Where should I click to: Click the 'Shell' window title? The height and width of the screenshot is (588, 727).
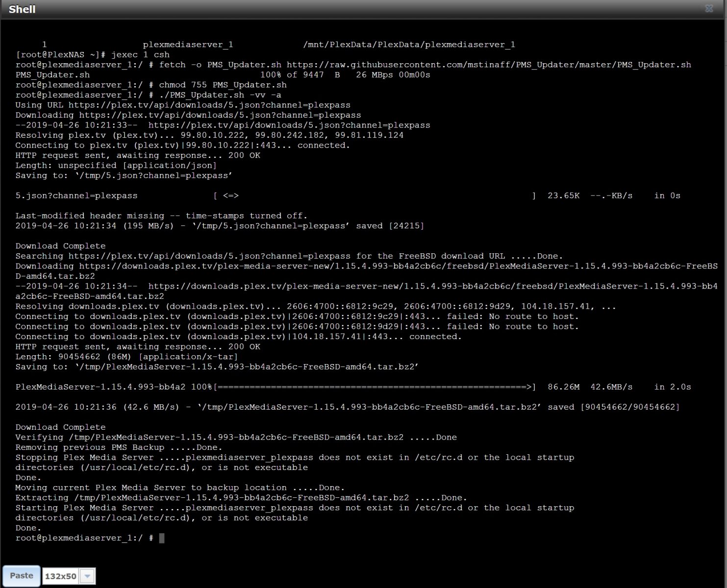coord(22,9)
